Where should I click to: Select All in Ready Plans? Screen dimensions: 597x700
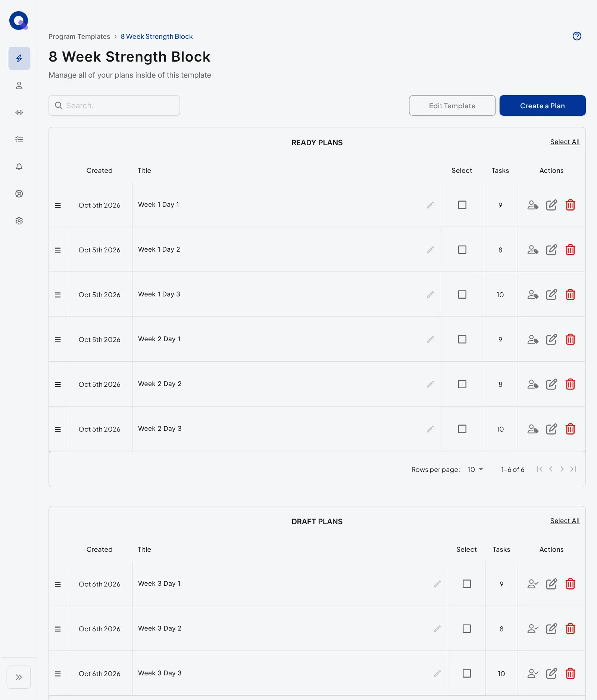(x=565, y=142)
